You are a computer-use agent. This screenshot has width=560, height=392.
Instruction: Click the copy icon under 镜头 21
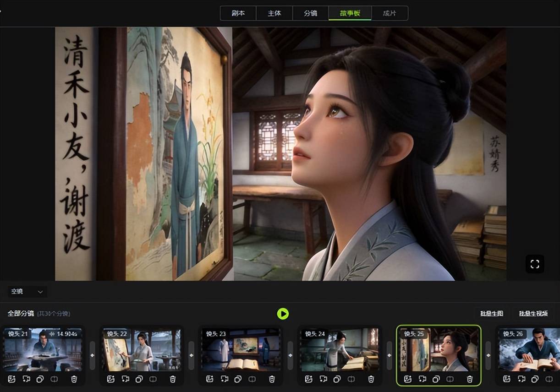40,379
